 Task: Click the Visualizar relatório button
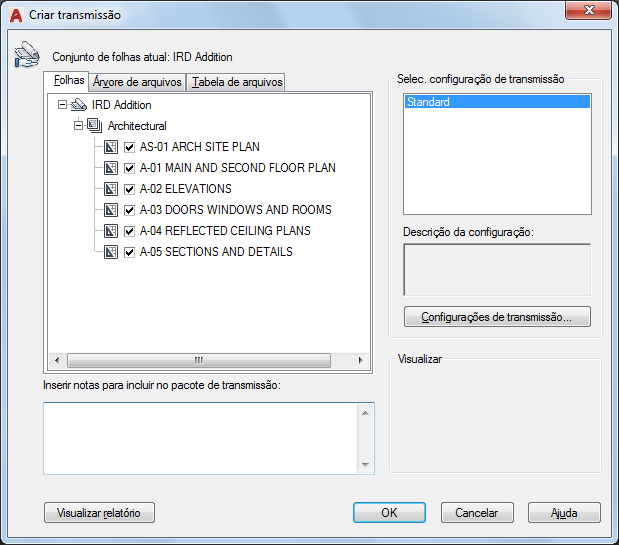click(99, 513)
